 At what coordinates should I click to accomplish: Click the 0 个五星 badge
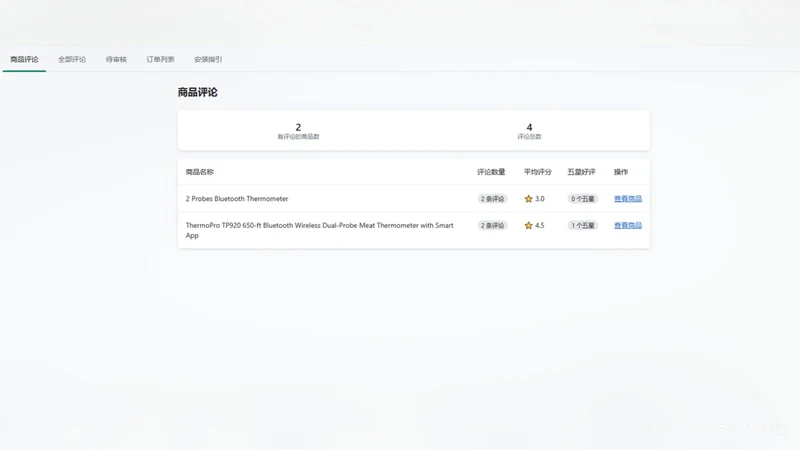[x=583, y=199]
